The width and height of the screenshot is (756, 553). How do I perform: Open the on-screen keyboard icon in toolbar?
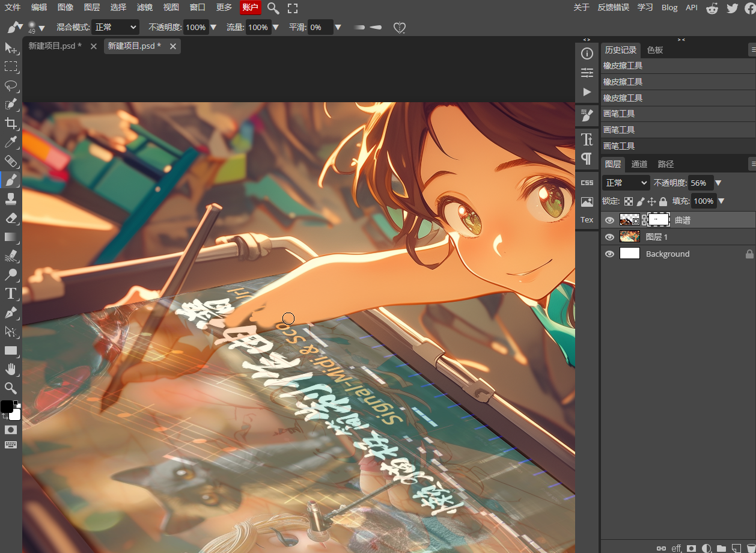tap(11, 445)
